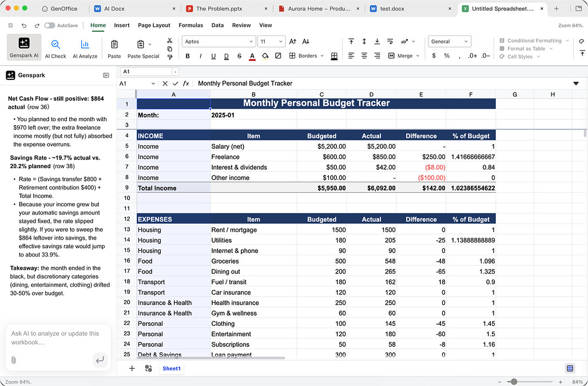Clear formatting with the crossed square icon
Screen dimensions: 588x386
click(x=278, y=56)
